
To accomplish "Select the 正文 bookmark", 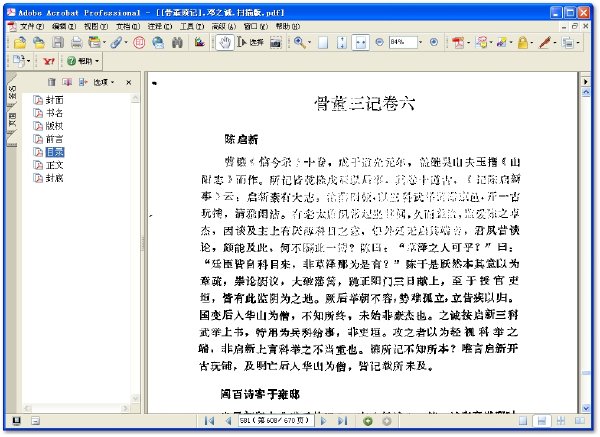I will tap(54, 165).
